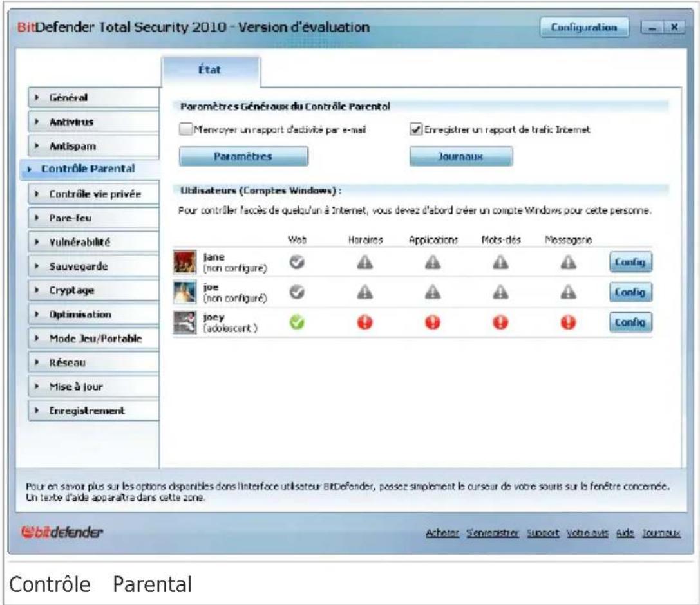Click the Mots-clés column header

(x=501, y=239)
